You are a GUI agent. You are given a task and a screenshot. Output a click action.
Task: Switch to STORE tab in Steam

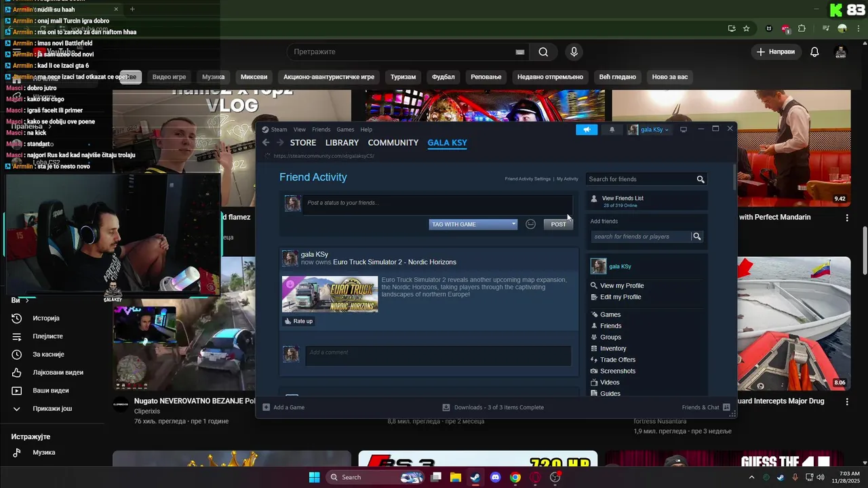pyautogui.click(x=303, y=142)
